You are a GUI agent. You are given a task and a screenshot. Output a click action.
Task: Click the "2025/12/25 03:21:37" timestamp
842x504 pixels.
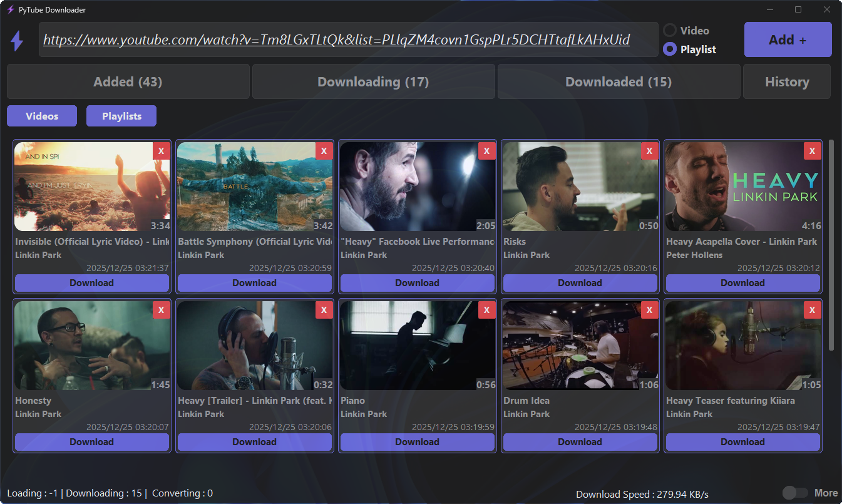128,268
